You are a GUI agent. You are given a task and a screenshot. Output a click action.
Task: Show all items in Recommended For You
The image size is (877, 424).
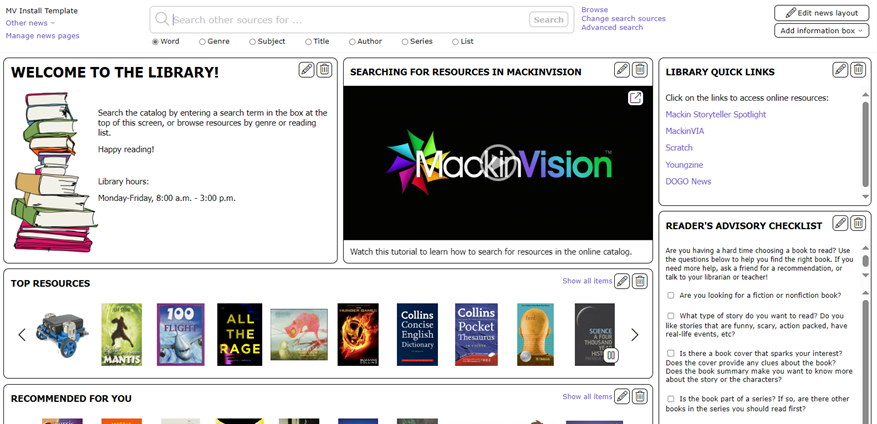click(587, 396)
